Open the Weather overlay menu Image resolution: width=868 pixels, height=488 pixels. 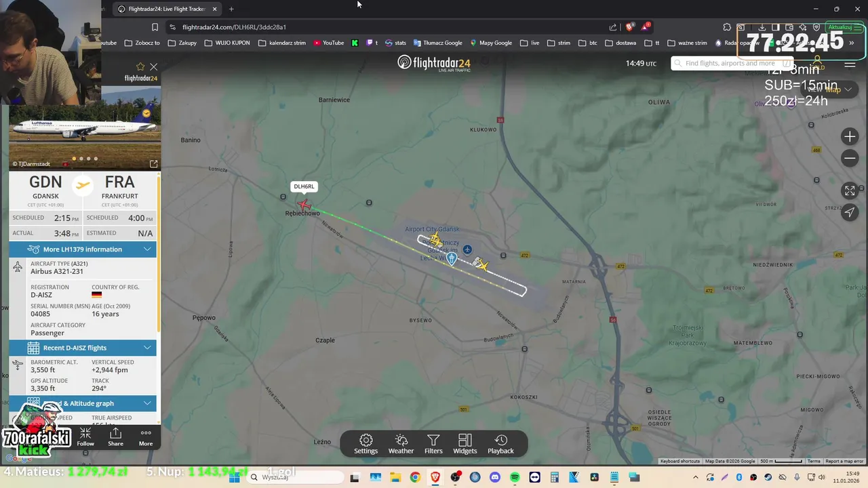tap(401, 445)
